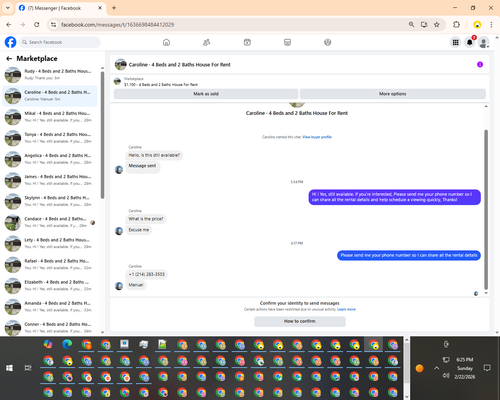This screenshot has width=500, height=400.
Task: Open the Conner conversation
Action: [50, 327]
